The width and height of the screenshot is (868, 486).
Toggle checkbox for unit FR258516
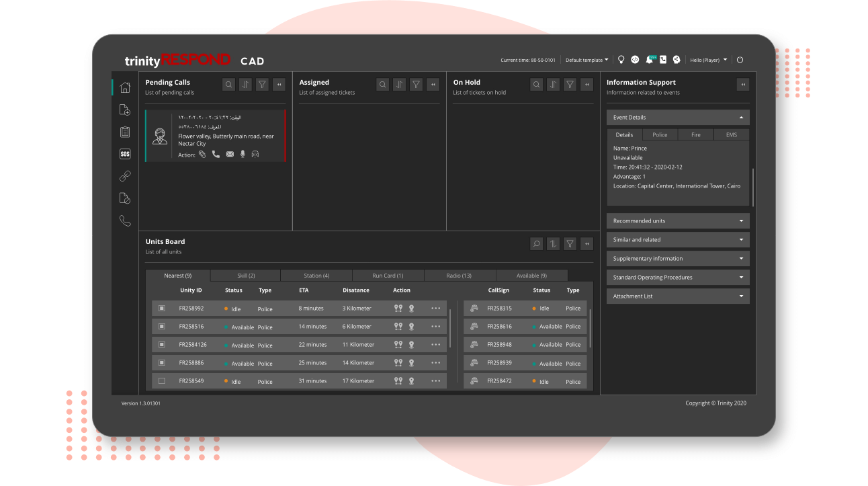pyautogui.click(x=162, y=326)
